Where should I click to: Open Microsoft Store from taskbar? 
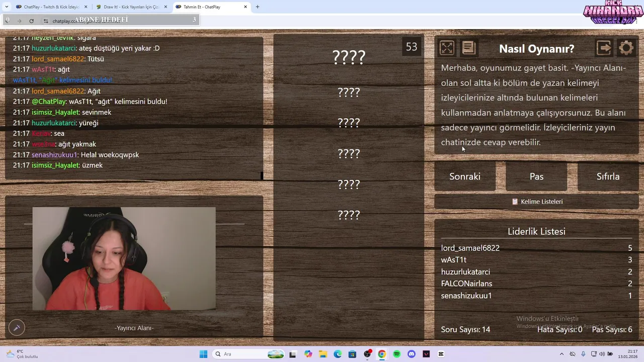352,354
